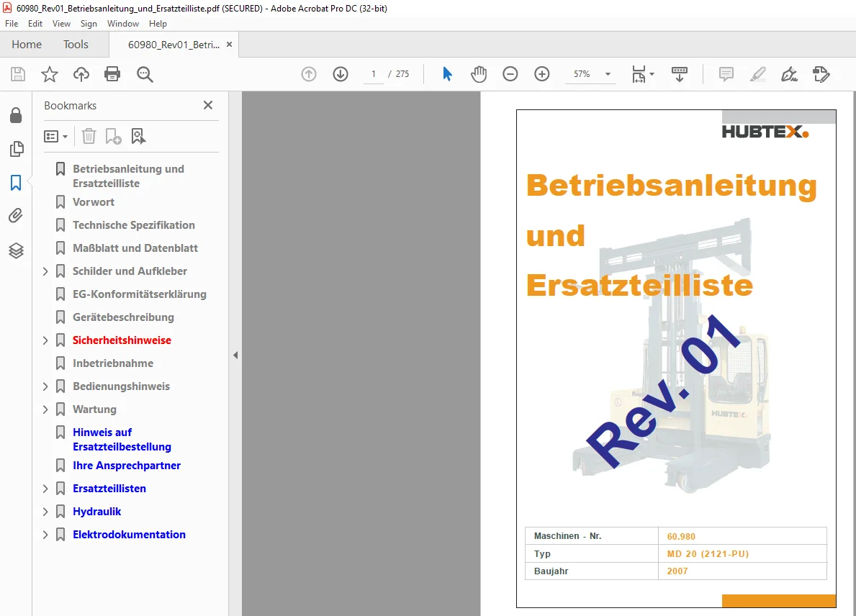The image size is (856, 616).
Task: Click the Bookmarks panel icon in the sidebar
Action: click(16, 183)
